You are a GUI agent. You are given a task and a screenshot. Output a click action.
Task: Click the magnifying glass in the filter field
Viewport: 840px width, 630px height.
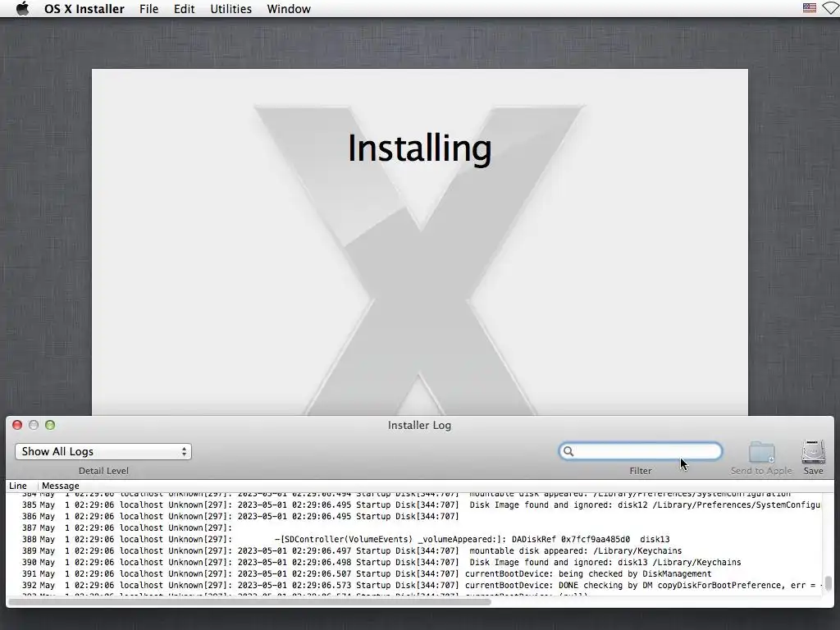tap(568, 452)
